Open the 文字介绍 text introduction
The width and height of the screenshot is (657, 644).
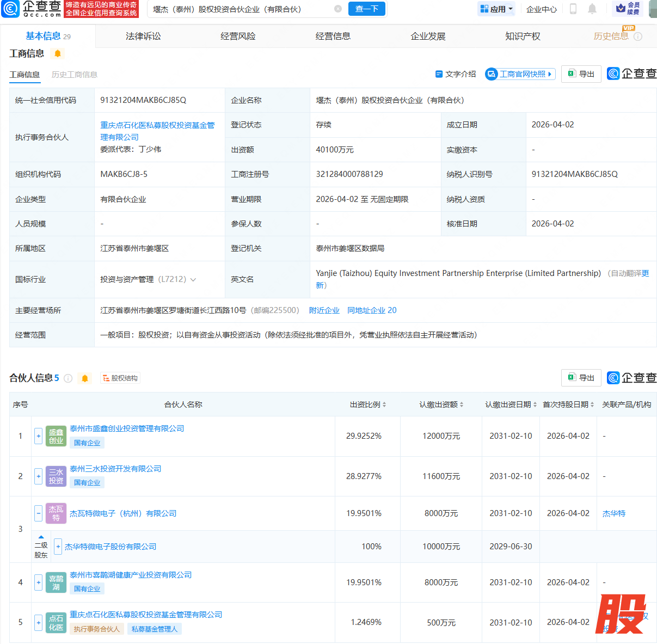456,74
